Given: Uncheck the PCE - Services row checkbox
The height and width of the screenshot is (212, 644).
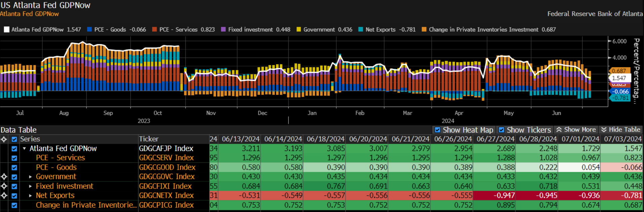Looking at the screenshot, I should 14,158.
